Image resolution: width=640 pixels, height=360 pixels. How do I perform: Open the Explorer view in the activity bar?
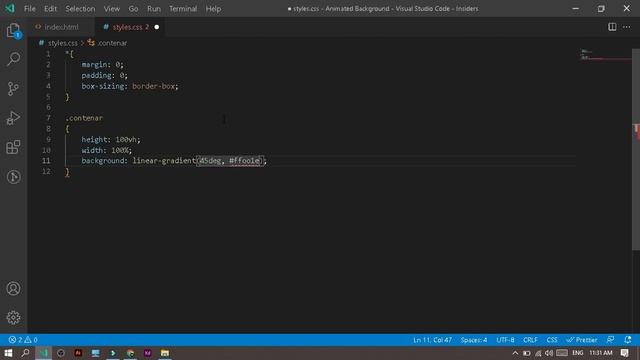13,31
